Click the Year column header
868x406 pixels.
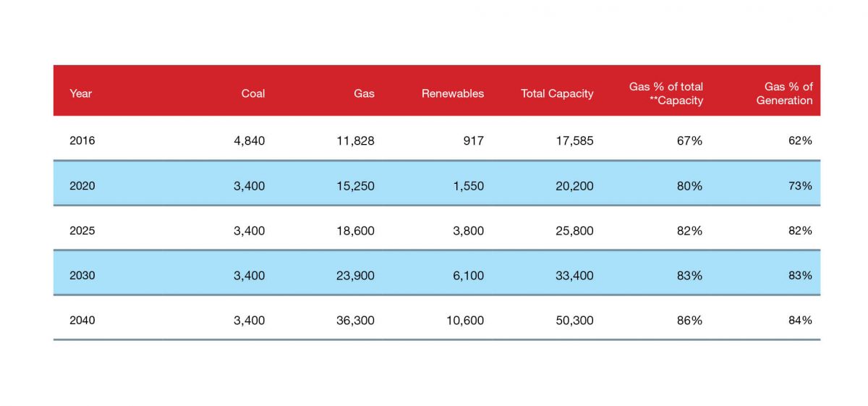tap(81, 93)
